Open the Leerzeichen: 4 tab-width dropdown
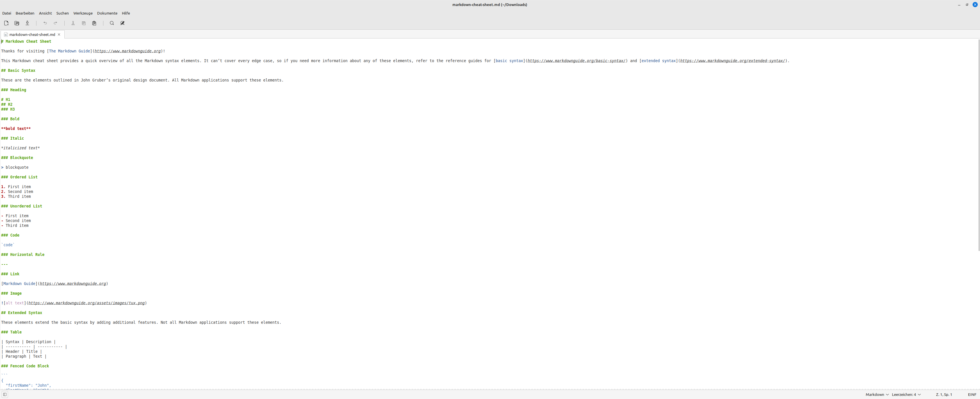This screenshot has height=399, width=980. point(906,394)
